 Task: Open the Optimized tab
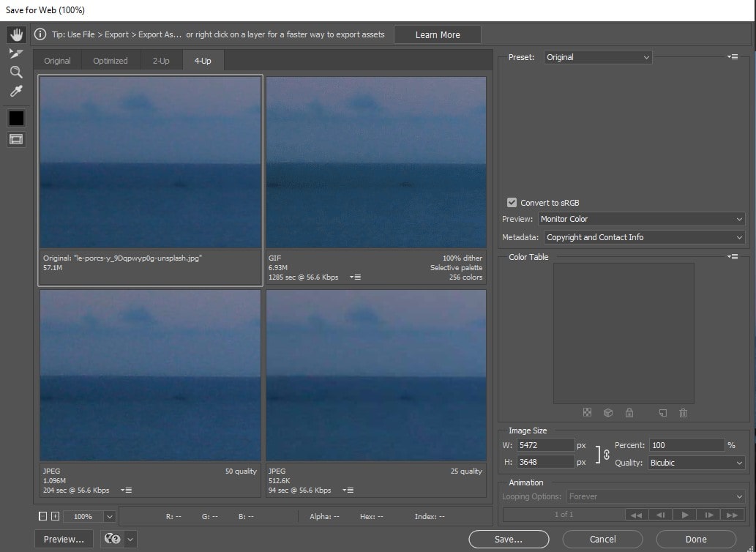point(110,60)
